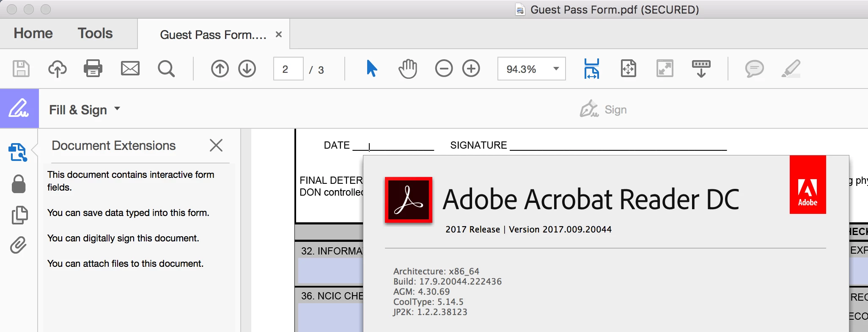868x332 pixels.
Task: Click 'Guest Pass Form.pdf (SECURED)' window title
Action: pos(615,10)
